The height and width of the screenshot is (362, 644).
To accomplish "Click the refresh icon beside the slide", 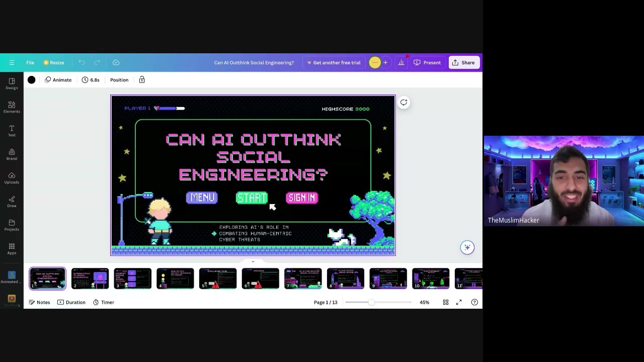I will coord(404,103).
